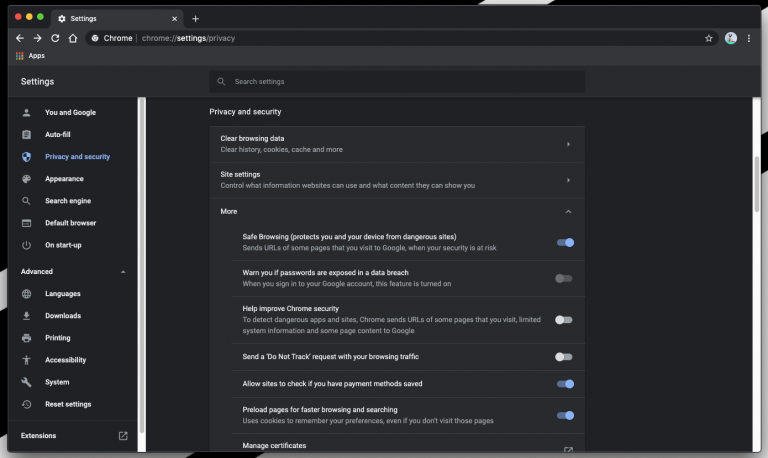This screenshot has height=458, width=768.
Task: Click the home icon in toolbar
Action: point(73,38)
